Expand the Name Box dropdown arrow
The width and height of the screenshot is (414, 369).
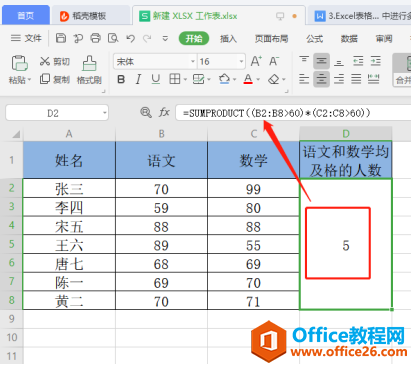tap(105, 113)
